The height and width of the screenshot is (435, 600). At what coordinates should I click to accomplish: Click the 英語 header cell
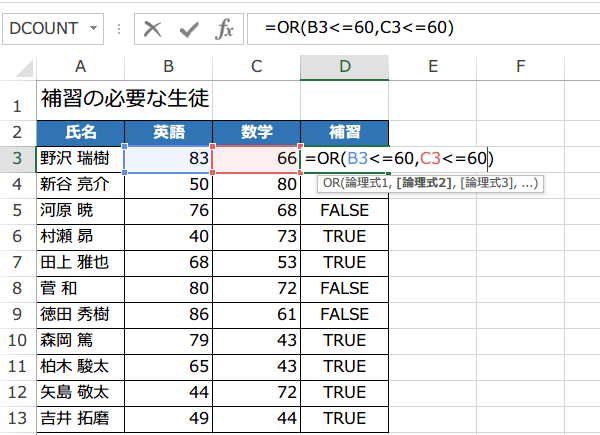coord(168,132)
